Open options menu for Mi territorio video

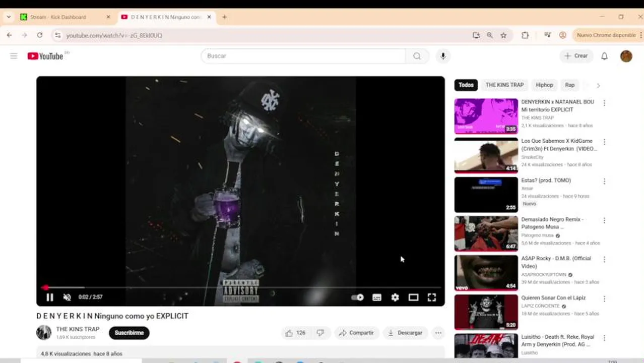(x=604, y=103)
